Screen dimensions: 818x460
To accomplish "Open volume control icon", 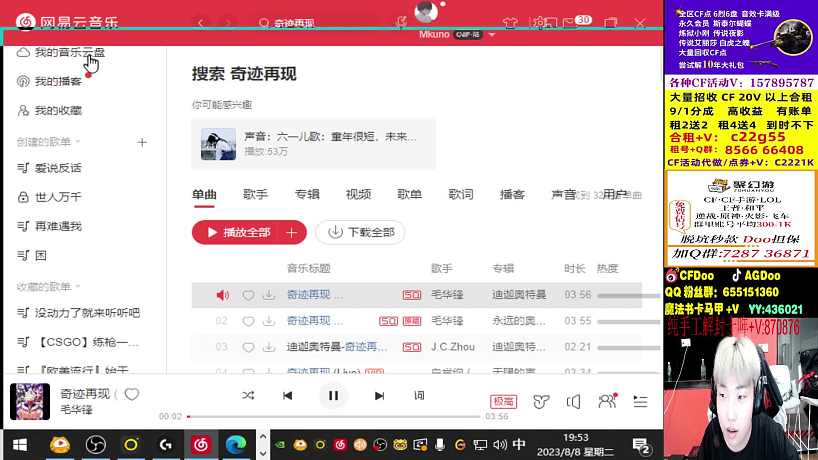I will coord(573,402).
